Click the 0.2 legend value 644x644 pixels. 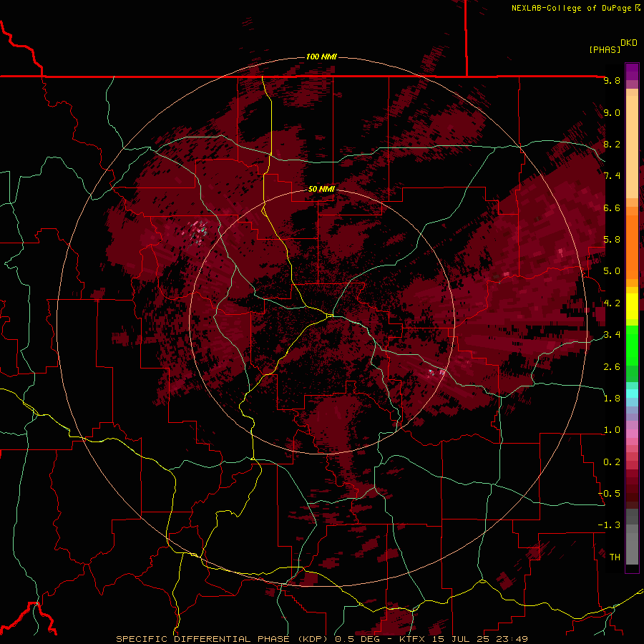pyautogui.click(x=612, y=462)
